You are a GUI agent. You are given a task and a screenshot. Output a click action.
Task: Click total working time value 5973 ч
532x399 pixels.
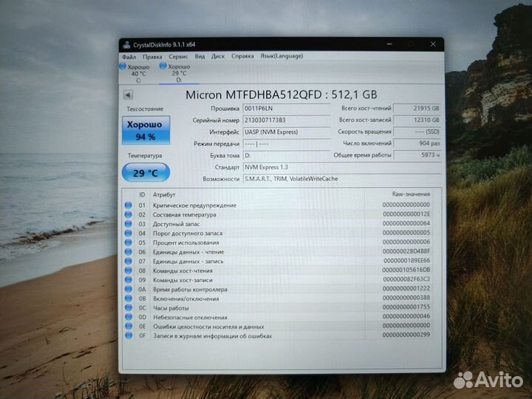click(x=417, y=154)
